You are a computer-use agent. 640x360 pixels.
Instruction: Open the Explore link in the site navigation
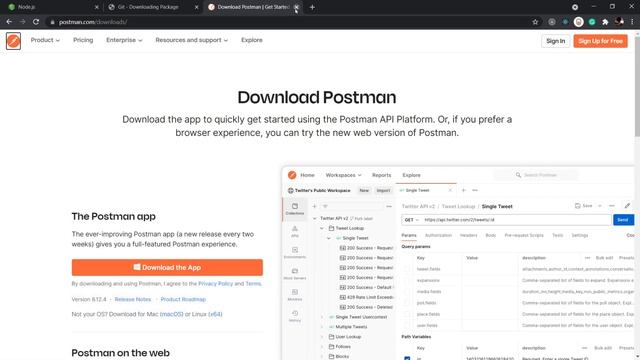click(x=252, y=40)
